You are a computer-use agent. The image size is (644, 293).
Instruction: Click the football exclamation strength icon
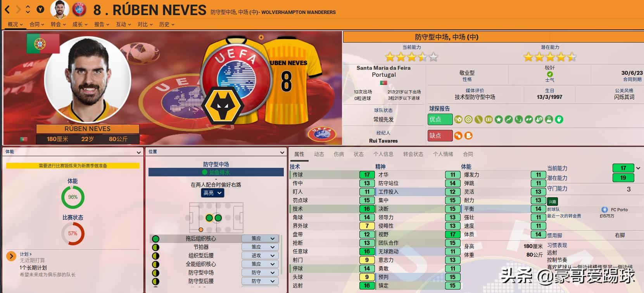tap(458, 119)
